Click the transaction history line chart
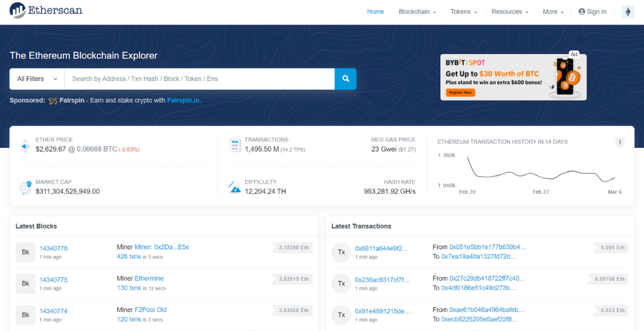 pos(540,169)
